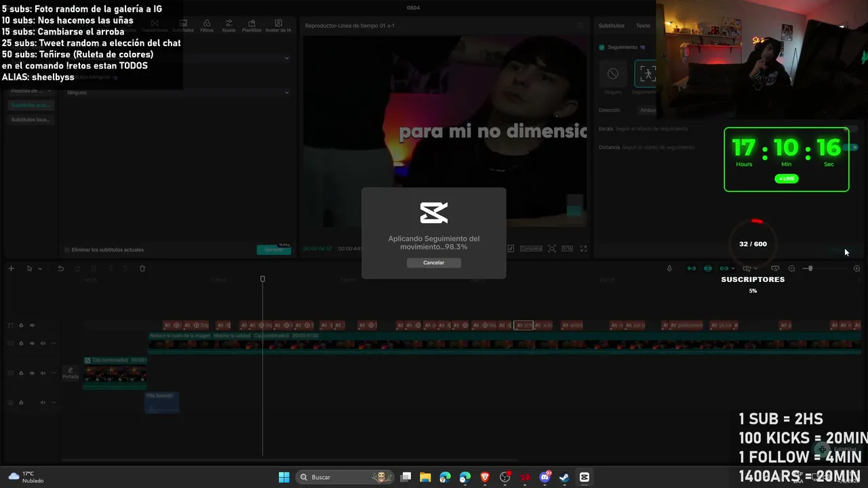Select the arrow pointer tool in timeline toolbar
This screenshot has height=488, width=868.
pos(29,268)
